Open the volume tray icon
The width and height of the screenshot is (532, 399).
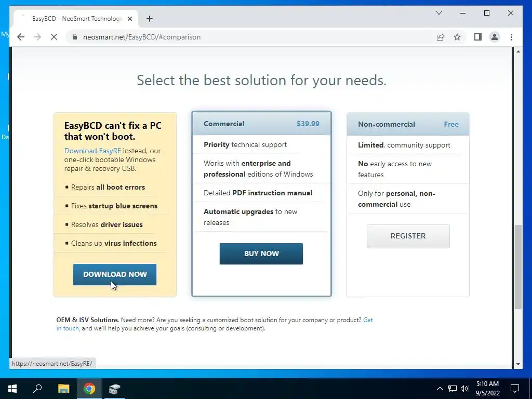pos(464,389)
